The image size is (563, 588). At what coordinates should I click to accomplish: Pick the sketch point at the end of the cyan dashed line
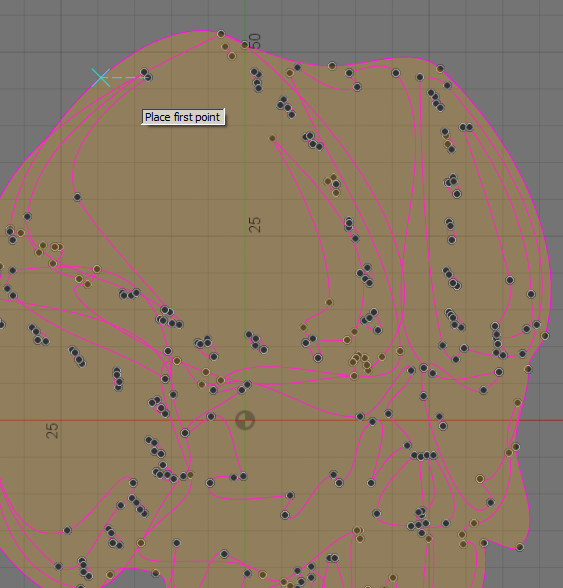(148, 78)
